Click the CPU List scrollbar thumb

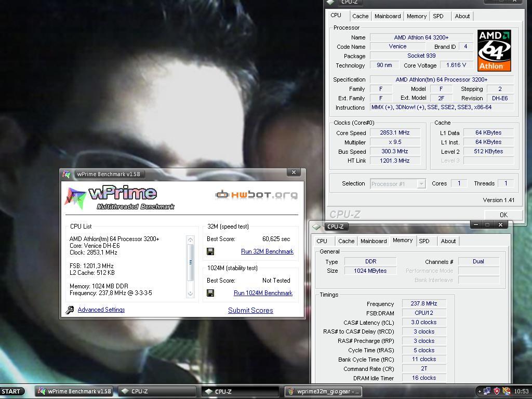coord(190,262)
